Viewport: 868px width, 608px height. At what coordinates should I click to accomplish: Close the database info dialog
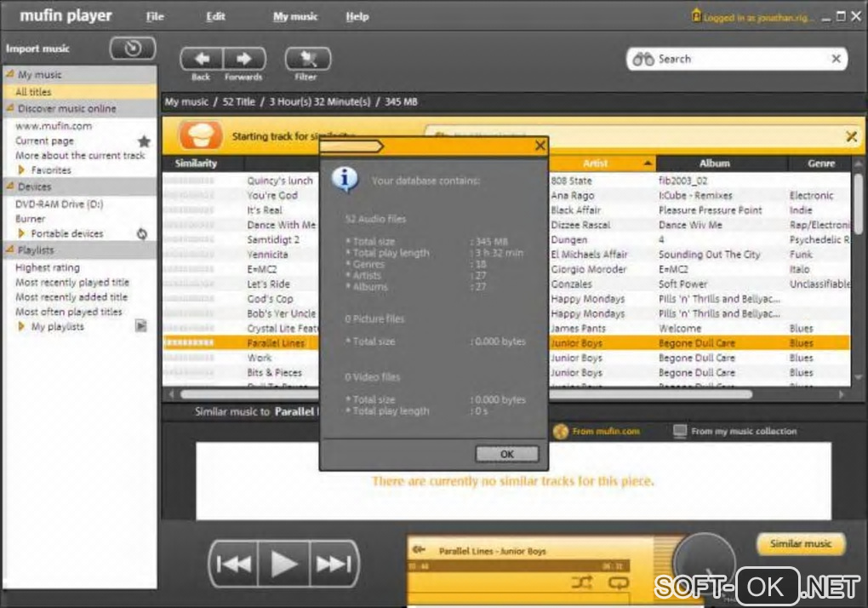click(x=540, y=146)
